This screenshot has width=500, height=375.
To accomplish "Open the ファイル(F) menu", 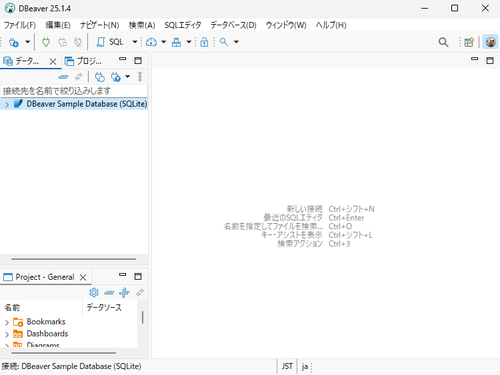I will click(x=20, y=25).
